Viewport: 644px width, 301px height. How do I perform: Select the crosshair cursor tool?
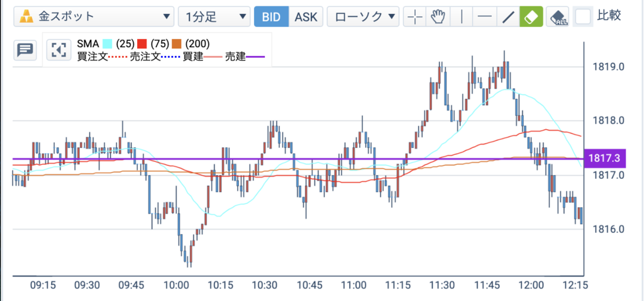coord(415,17)
